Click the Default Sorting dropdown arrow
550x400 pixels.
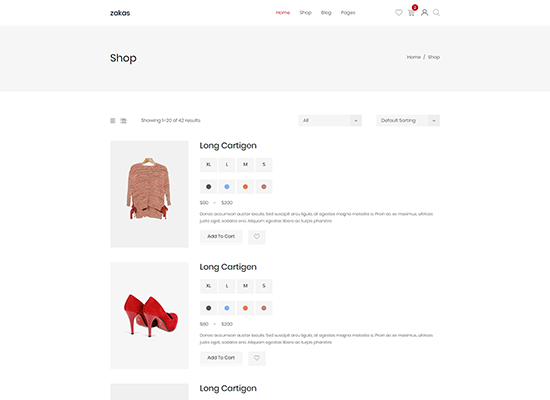pyautogui.click(x=434, y=120)
